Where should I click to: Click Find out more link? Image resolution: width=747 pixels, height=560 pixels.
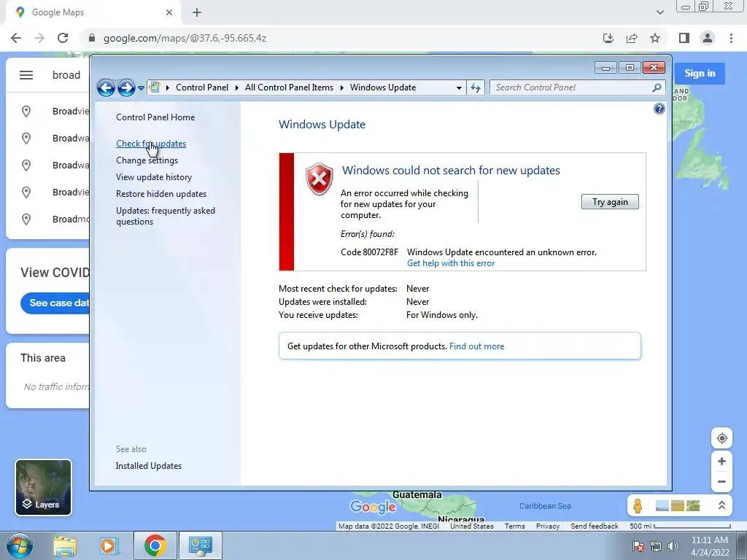click(476, 346)
